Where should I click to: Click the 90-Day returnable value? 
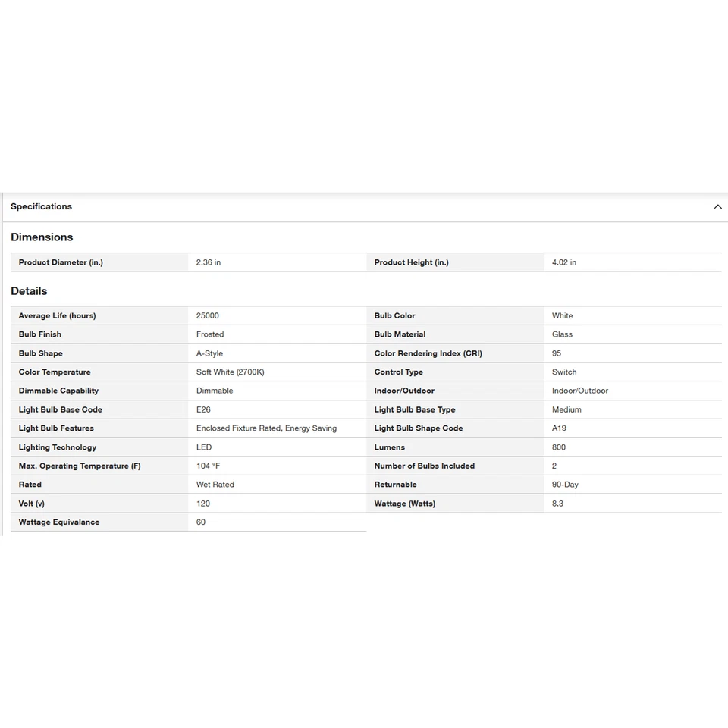[x=565, y=485]
